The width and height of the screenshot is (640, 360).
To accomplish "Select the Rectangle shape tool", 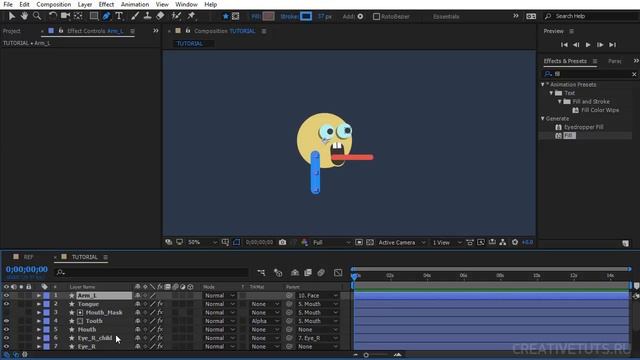I will coord(94,16).
